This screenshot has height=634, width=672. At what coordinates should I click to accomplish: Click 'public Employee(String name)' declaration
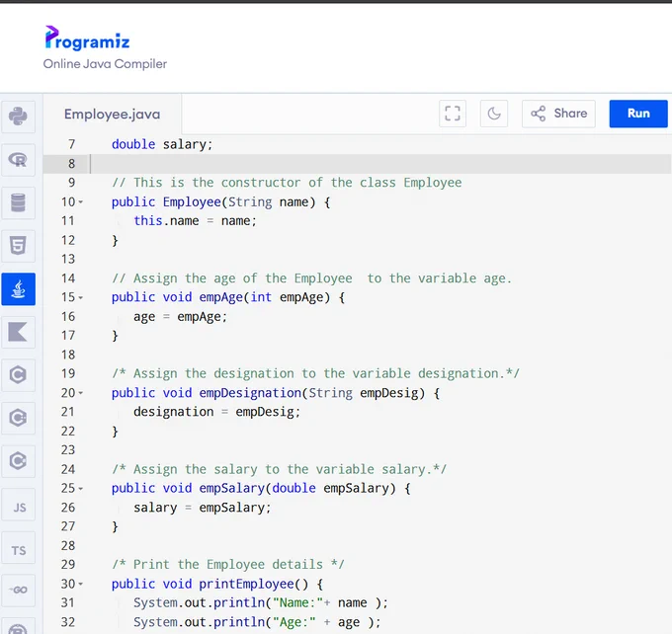220,201
